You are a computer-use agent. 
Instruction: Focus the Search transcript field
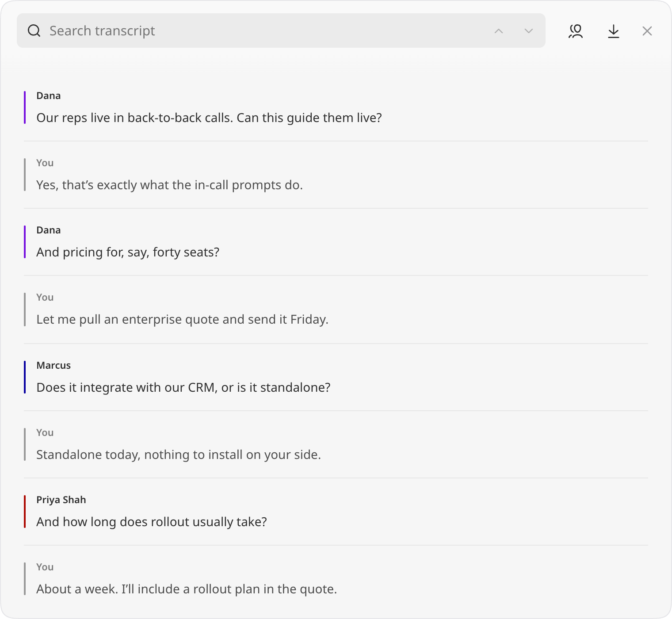(281, 31)
